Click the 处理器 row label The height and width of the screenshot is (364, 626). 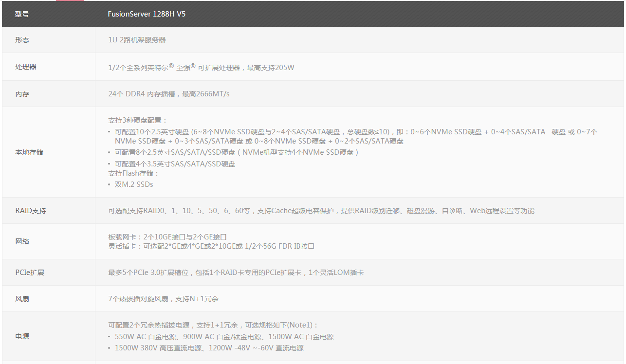pyautogui.click(x=26, y=67)
